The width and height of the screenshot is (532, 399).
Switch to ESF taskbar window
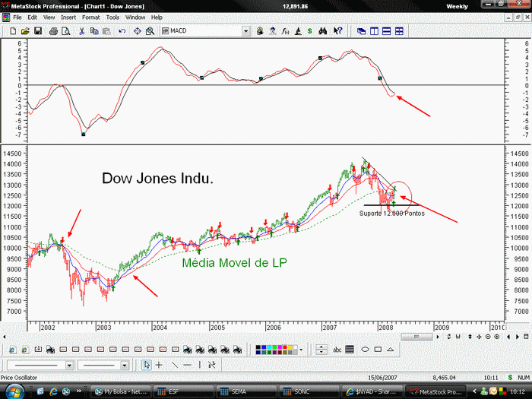[x=184, y=391]
